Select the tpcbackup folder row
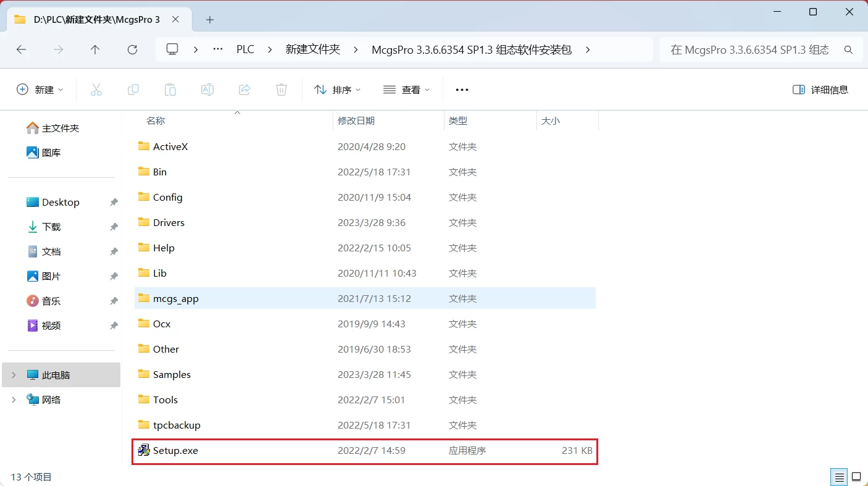Viewport: 868px width, 486px height. 365,425
